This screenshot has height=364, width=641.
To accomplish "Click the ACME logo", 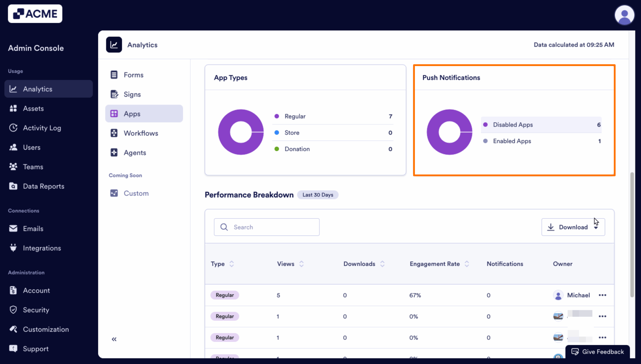I will [35, 14].
